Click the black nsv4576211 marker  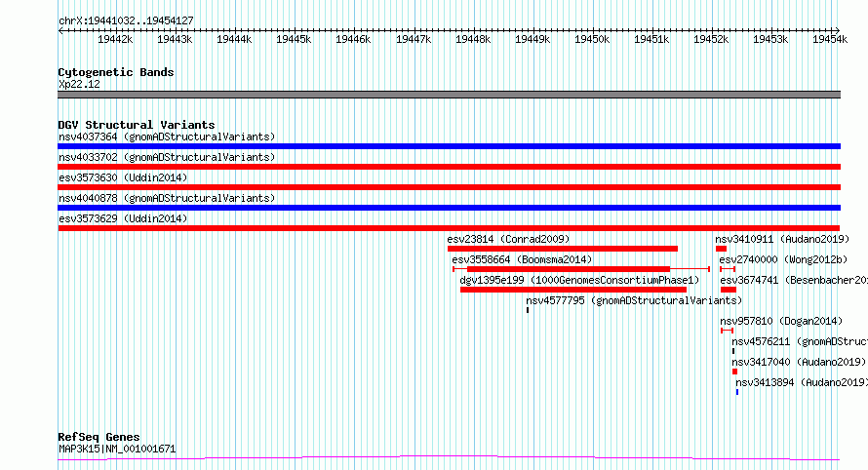[x=733, y=352]
